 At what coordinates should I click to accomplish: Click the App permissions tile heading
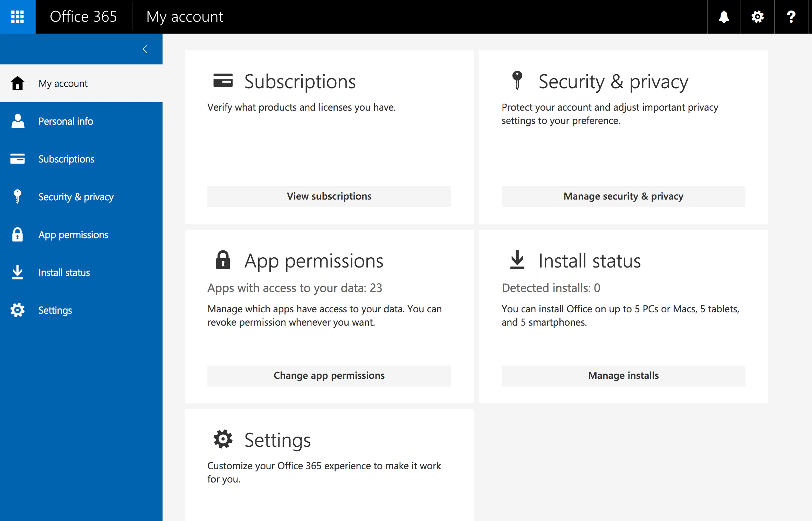(x=314, y=261)
